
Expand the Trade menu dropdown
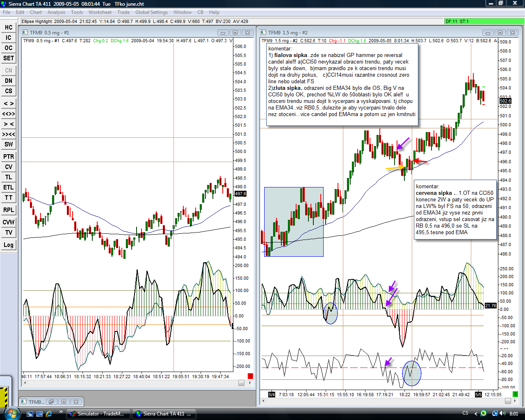pos(123,12)
